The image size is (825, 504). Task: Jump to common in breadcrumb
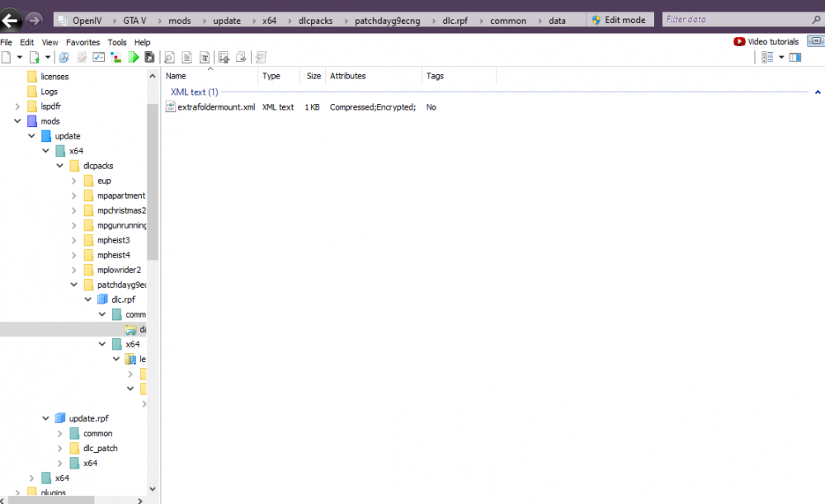point(508,21)
